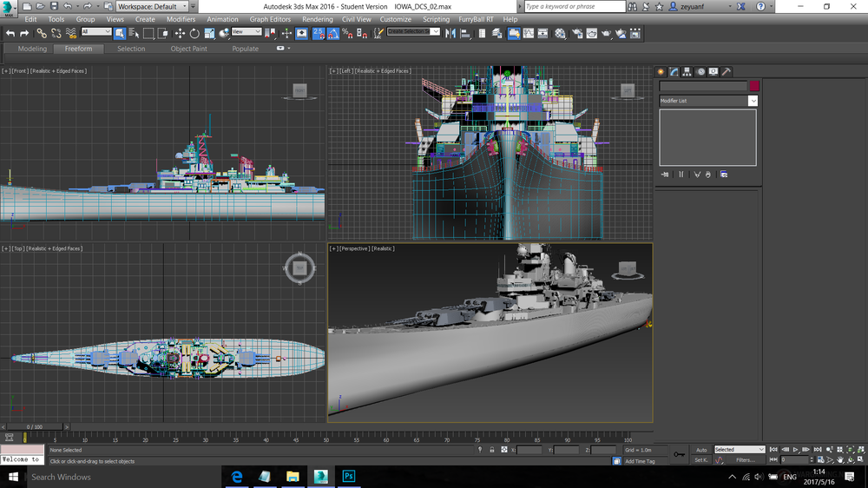Image resolution: width=868 pixels, height=488 pixels.
Task: Open the Utilities hammer panel tab
Action: click(x=726, y=72)
